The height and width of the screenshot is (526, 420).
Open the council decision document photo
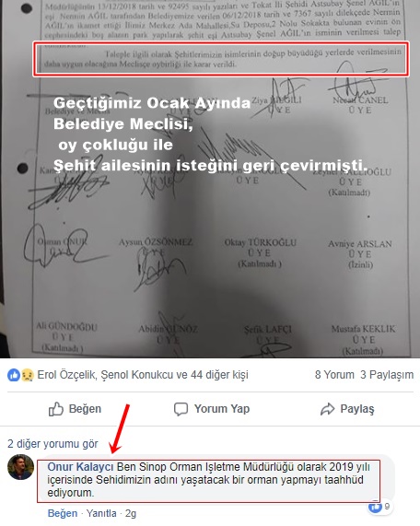click(210, 179)
